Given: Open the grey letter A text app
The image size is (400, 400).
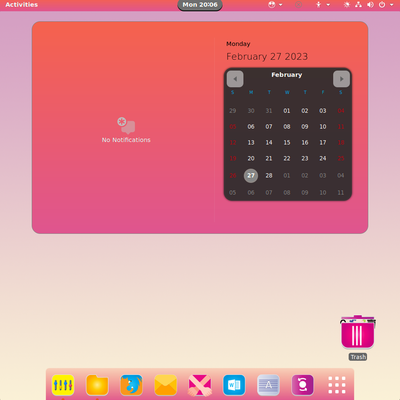Looking at the screenshot, I should tap(268, 385).
